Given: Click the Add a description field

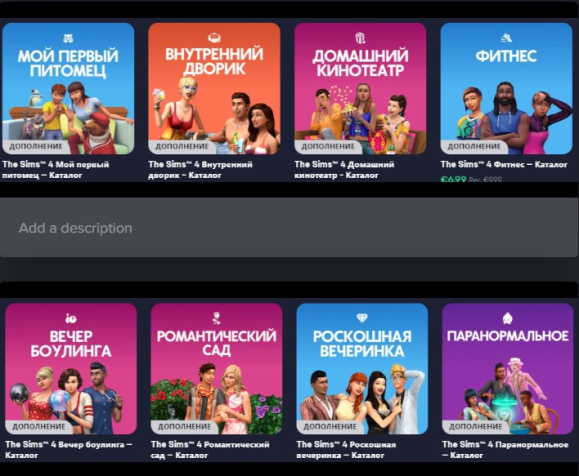Looking at the screenshot, I should coord(289,227).
